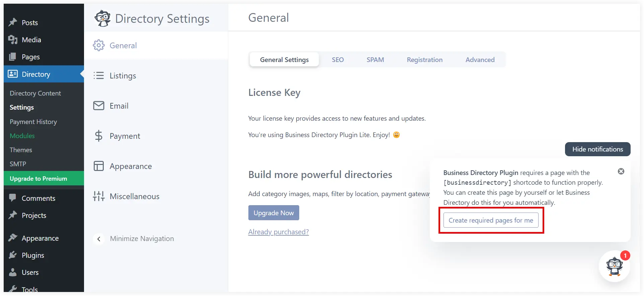
Task: Click the Posts pin icon
Action: pyautogui.click(x=13, y=22)
